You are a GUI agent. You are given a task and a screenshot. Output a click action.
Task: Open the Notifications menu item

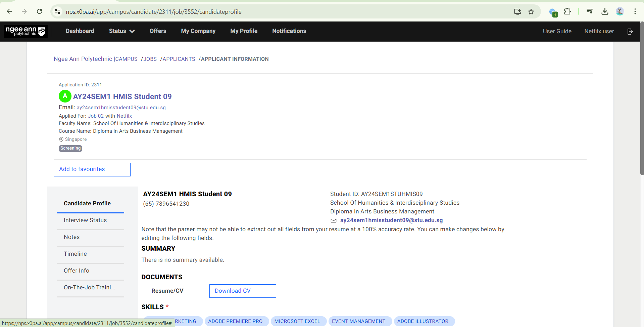289,31
